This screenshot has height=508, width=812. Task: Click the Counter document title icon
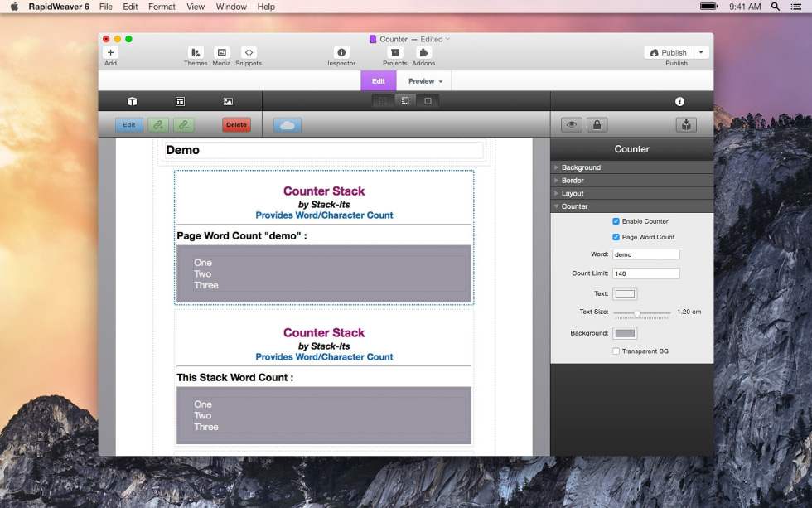point(372,39)
